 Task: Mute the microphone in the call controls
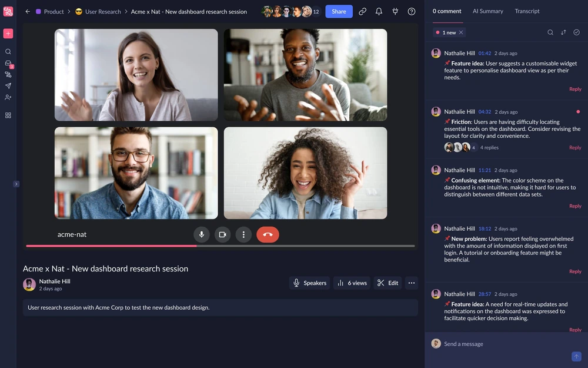202,234
